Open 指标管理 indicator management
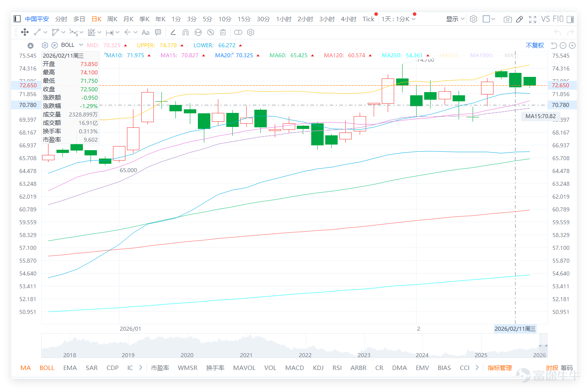 499,368
